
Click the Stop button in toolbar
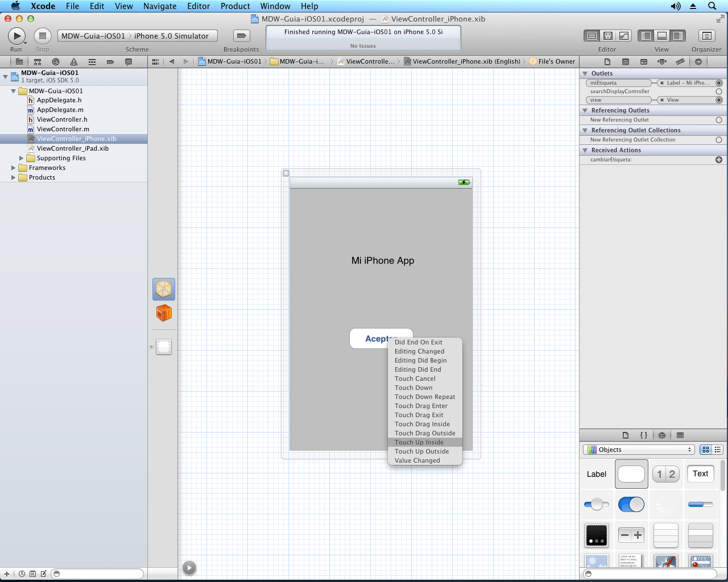(x=42, y=36)
